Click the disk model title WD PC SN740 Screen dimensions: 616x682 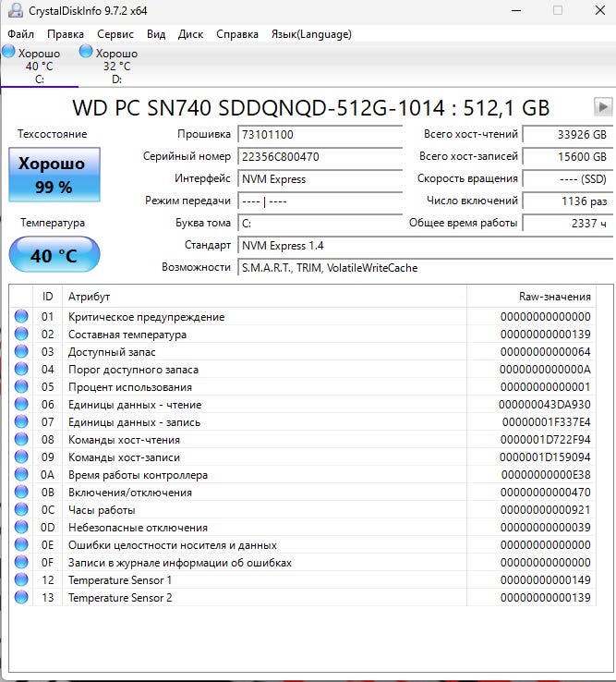311,108
